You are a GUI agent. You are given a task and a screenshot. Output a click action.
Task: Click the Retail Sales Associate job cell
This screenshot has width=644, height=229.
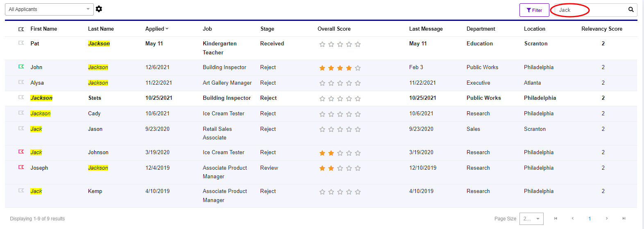(x=217, y=133)
